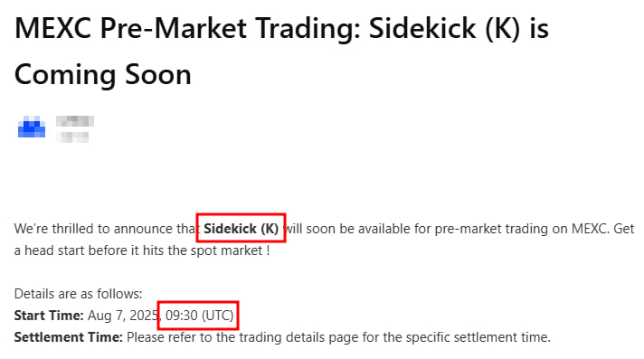
Task: Click the "spot market" phrase
Action: click(226, 250)
